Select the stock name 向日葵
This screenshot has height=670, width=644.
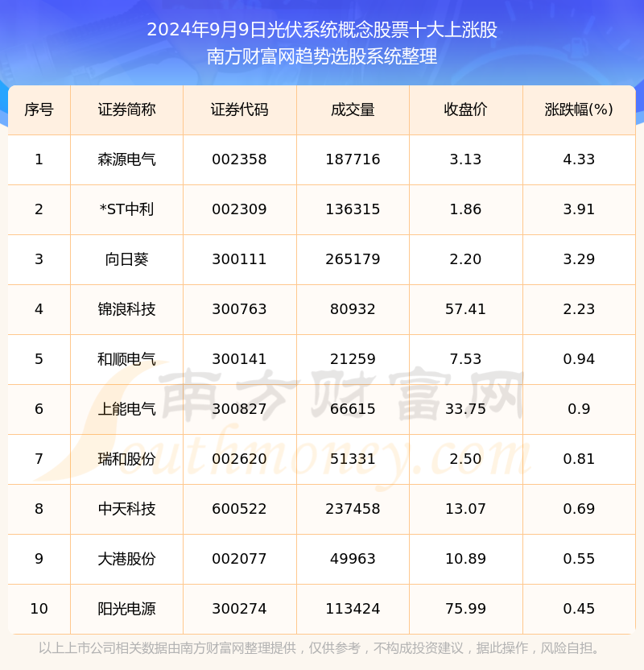pos(126,259)
